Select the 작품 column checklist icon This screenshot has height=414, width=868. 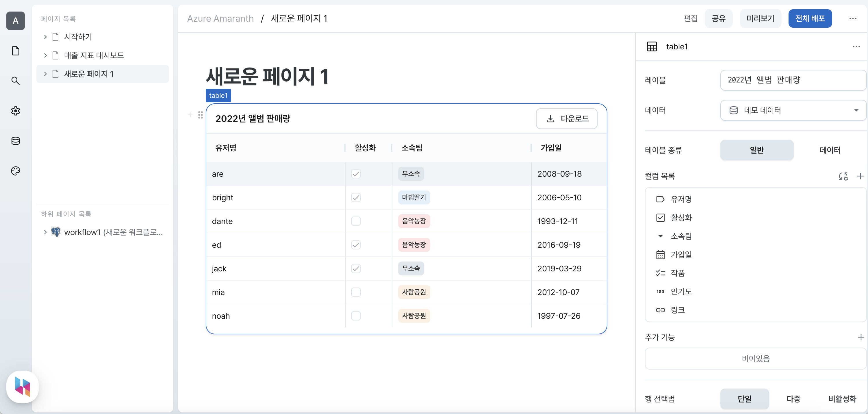(x=660, y=273)
